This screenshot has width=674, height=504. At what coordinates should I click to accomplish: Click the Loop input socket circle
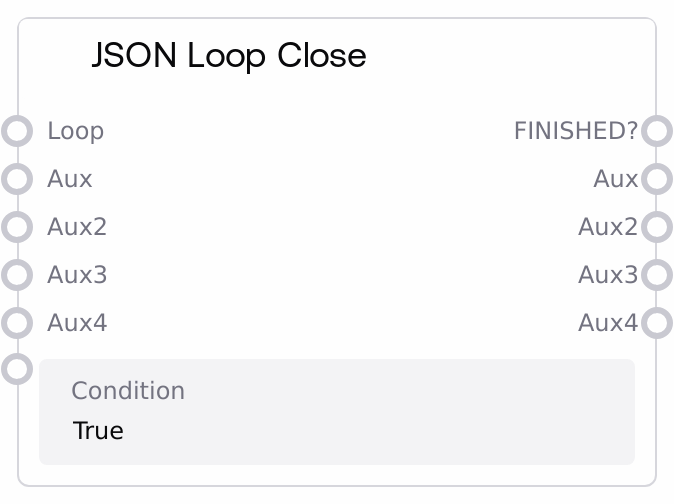click(x=18, y=131)
